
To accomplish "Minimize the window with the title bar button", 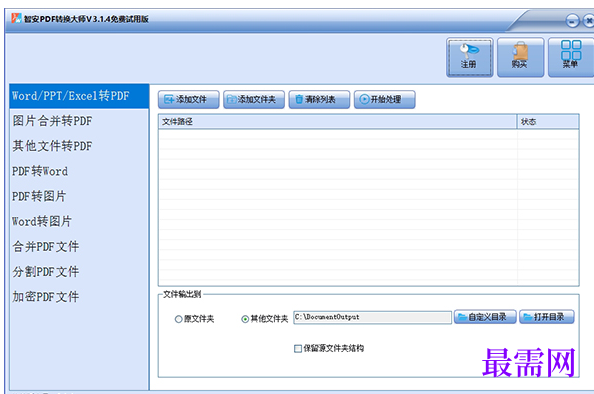I will [572, 20].
